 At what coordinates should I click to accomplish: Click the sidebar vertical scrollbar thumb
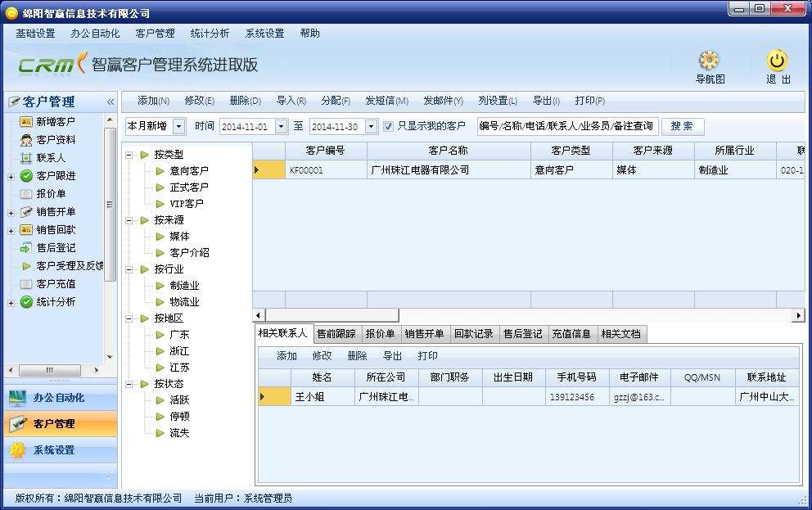(109, 204)
